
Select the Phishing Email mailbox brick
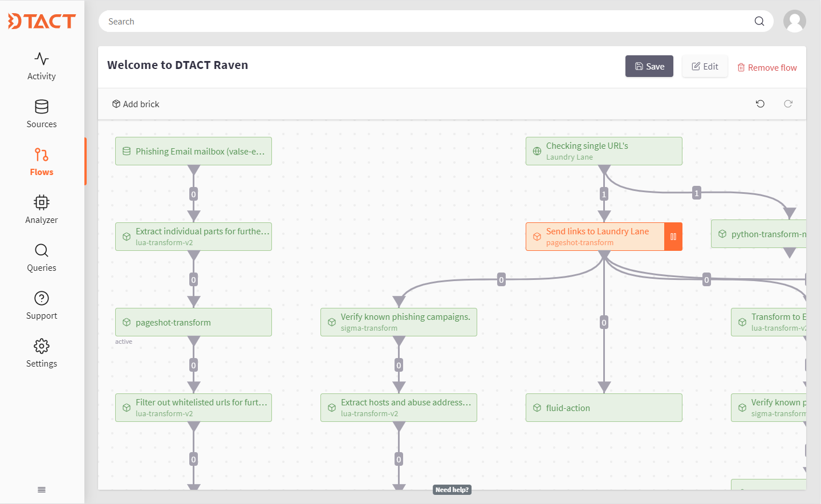193,151
